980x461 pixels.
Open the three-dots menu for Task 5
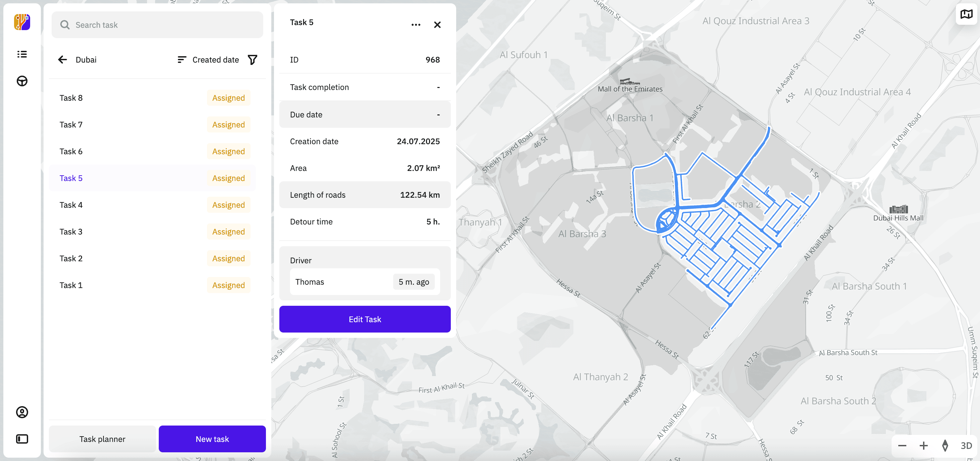pos(416,25)
